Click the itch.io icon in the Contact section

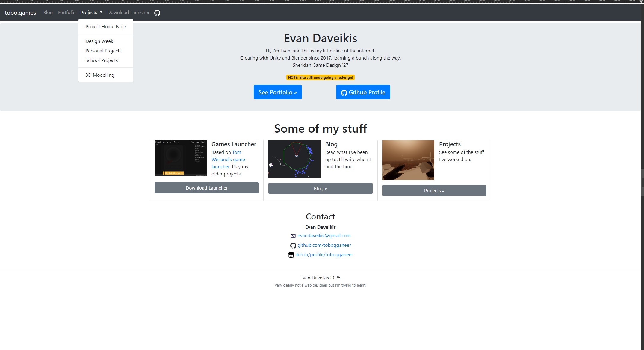pyautogui.click(x=291, y=255)
